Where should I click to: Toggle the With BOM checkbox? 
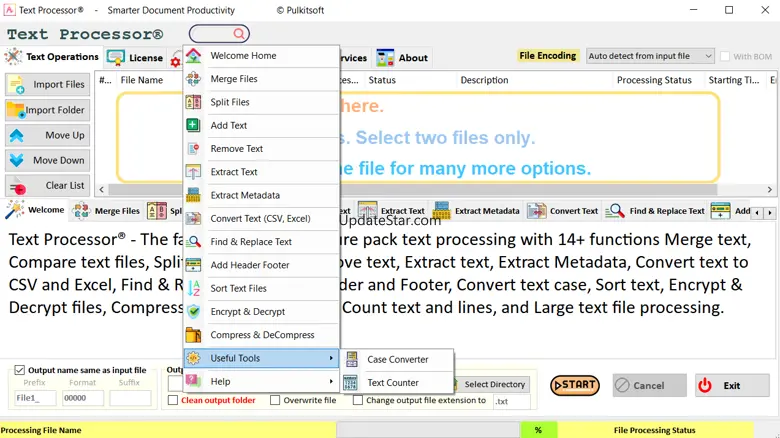(725, 57)
